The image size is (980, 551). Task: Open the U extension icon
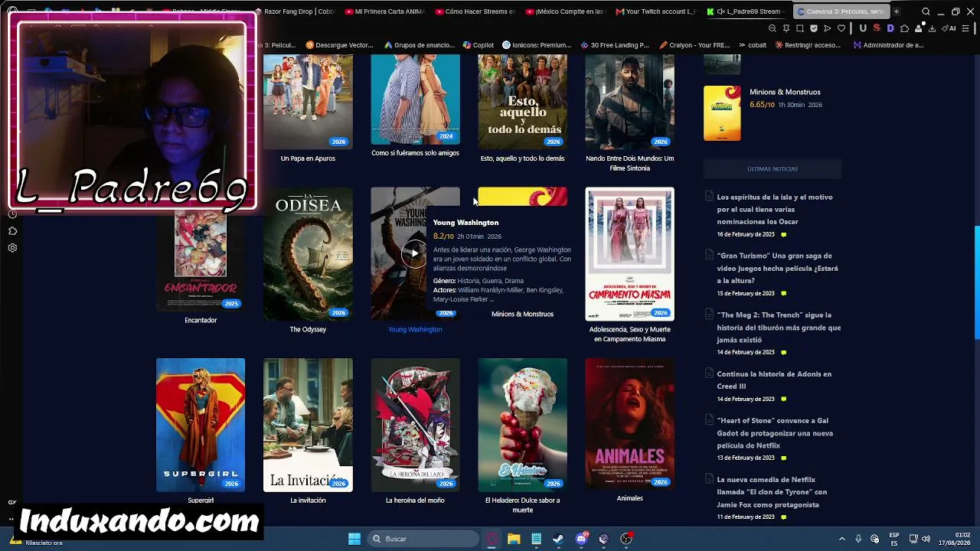pos(863,28)
